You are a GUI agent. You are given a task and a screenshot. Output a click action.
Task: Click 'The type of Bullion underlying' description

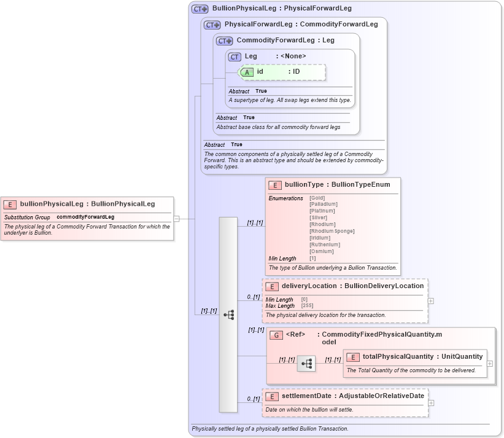click(333, 268)
